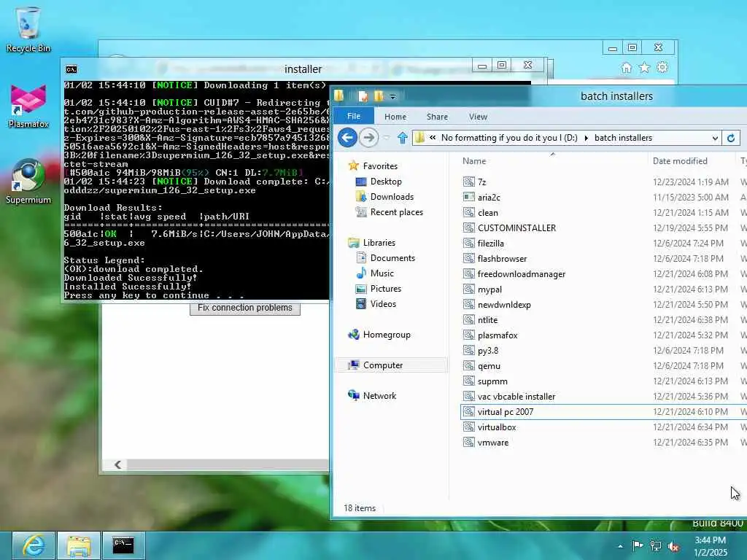Open the Recycle Bin desktop icon
This screenshot has width=747, height=560.
pos(28,29)
